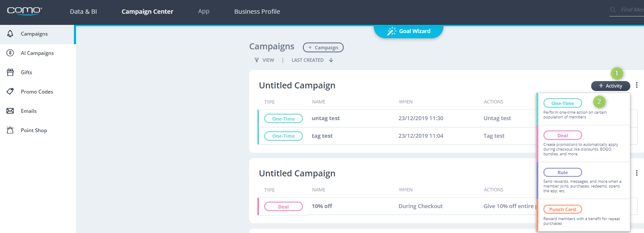Click the search magnifier icon

tap(613, 10)
